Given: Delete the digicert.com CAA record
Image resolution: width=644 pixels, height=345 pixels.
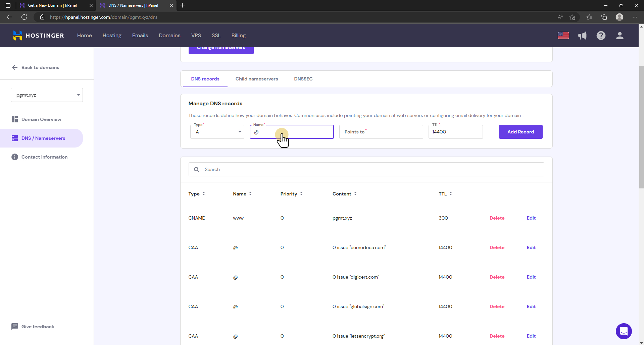Looking at the screenshot, I should pyautogui.click(x=497, y=277).
